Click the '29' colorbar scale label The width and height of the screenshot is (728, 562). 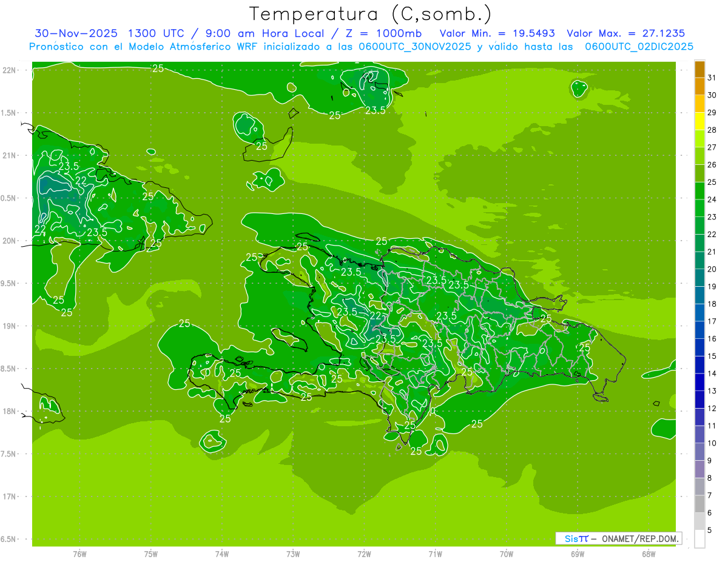712,113
